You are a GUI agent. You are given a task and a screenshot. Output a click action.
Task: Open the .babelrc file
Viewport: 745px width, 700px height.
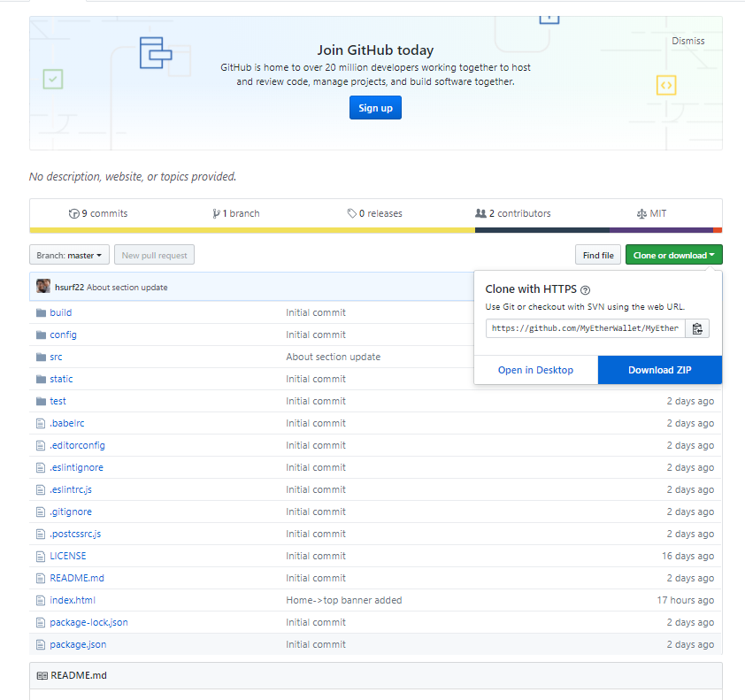click(x=67, y=423)
